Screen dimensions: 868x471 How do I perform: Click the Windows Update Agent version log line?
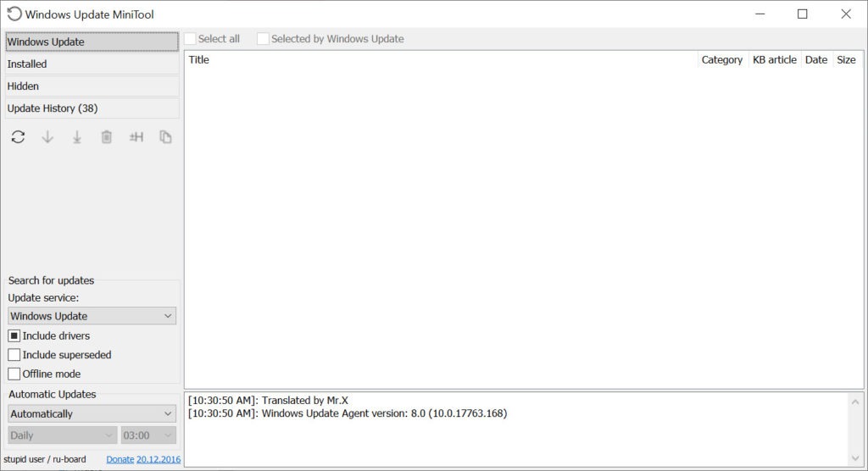[x=347, y=413]
